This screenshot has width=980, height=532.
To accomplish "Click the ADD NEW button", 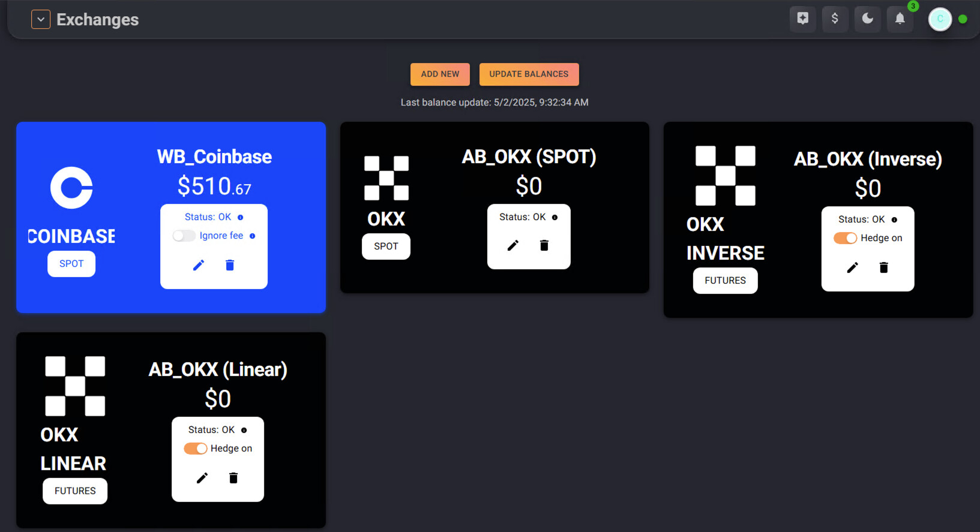I will pos(440,74).
